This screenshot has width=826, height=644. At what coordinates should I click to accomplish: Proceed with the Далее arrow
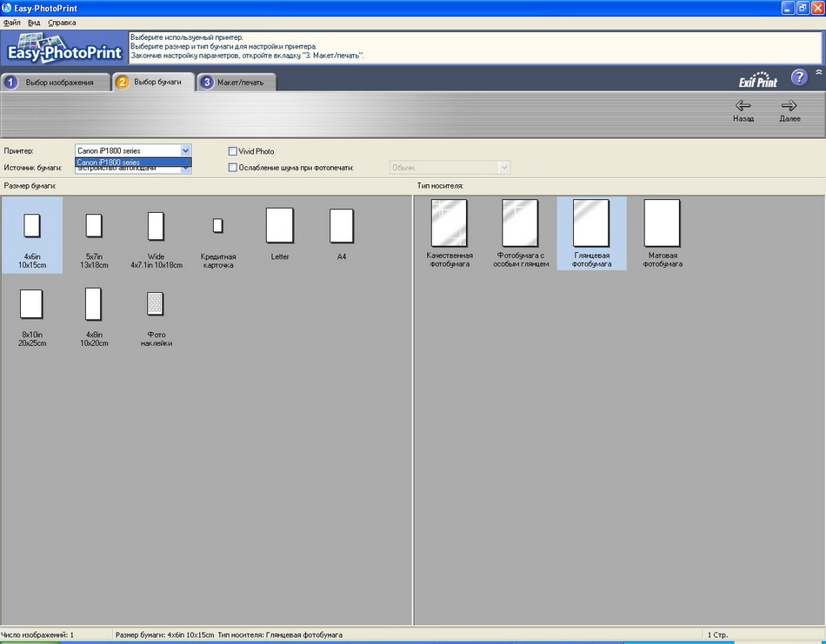789,110
